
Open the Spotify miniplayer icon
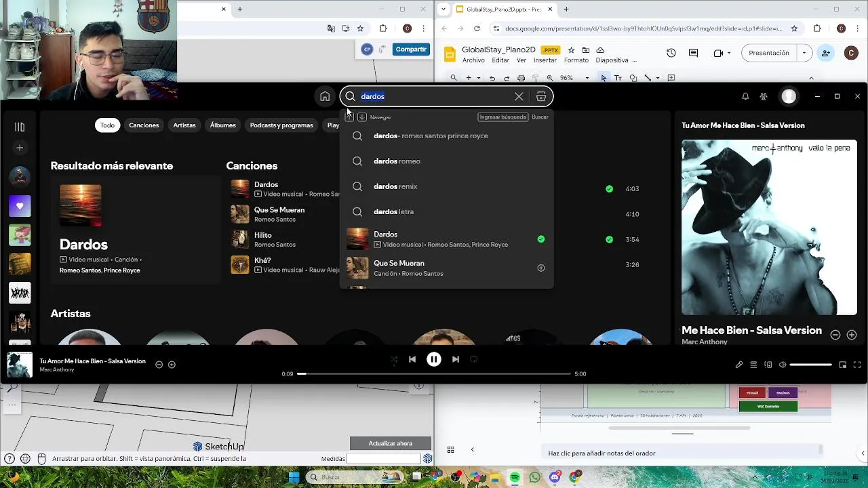pyautogui.click(x=843, y=365)
